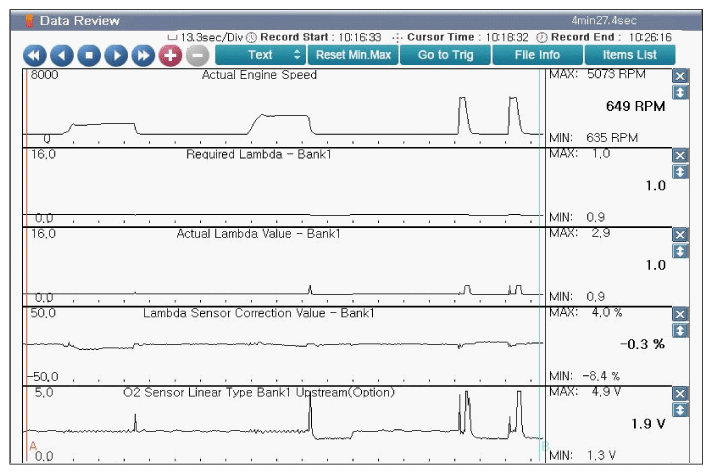Image resolution: width=712 pixels, height=474 pixels.
Task: Zoom in with the red plus icon
Action: click(170, 55)
